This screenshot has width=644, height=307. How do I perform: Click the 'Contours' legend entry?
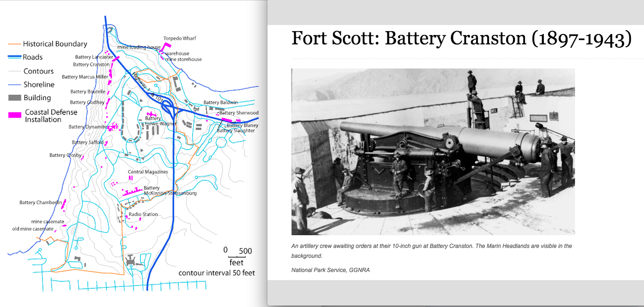39,71
